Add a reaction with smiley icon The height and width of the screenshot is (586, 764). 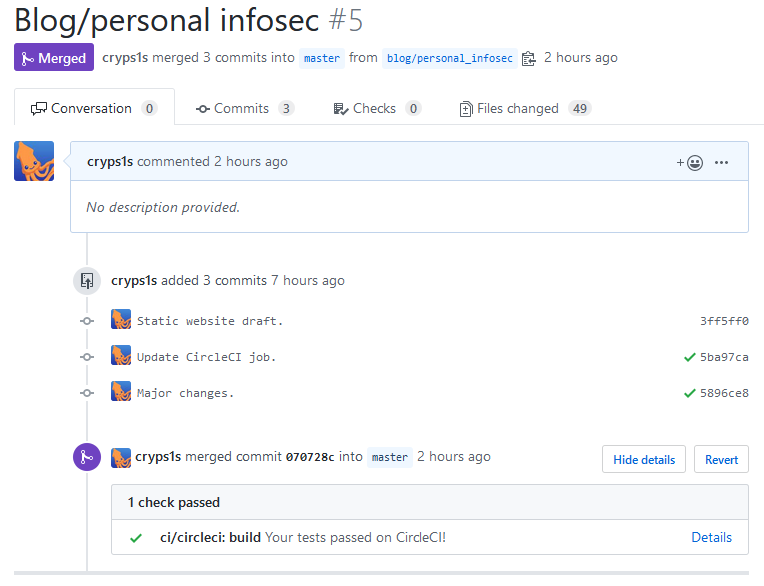click(x=690, y=163)
